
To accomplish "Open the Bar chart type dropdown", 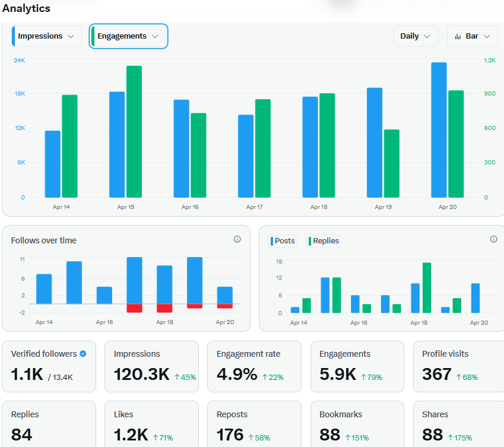I will pyautogui.click(x=473, y=36).
